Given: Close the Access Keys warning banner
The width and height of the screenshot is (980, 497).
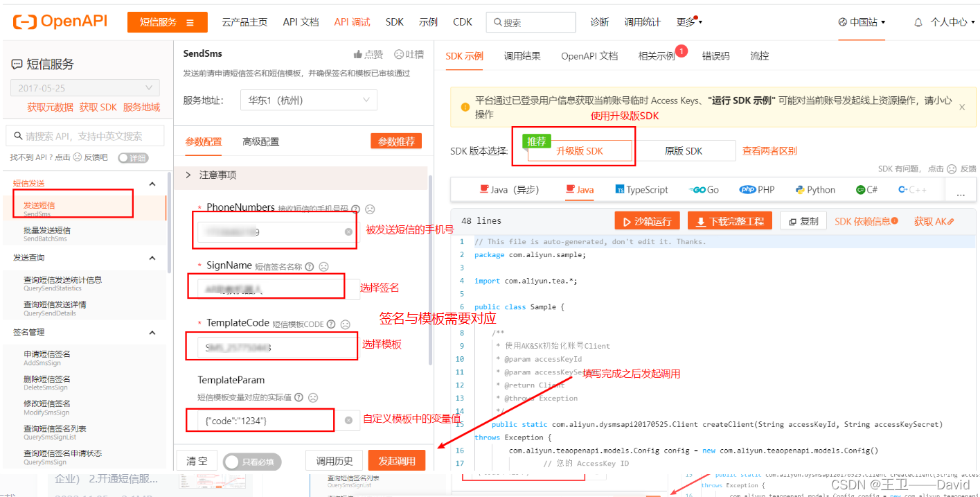Looking at the screenshot, I should coord(962,107).
